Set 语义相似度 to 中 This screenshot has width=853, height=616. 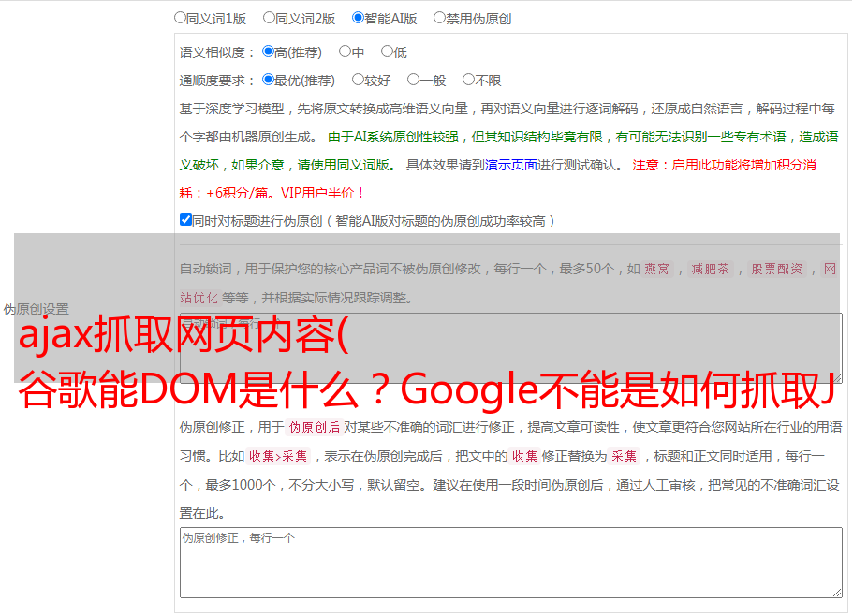tap(345, 51)
